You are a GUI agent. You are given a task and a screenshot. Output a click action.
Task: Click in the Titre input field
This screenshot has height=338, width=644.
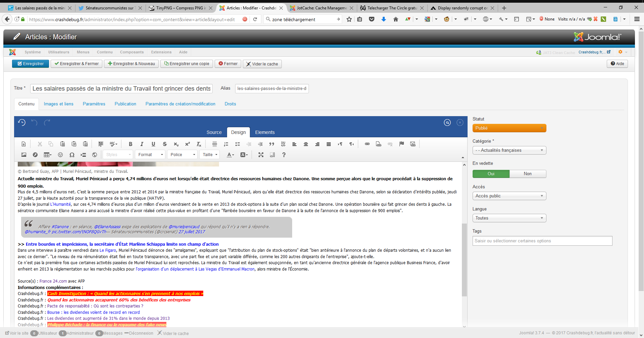click(121, 89)
